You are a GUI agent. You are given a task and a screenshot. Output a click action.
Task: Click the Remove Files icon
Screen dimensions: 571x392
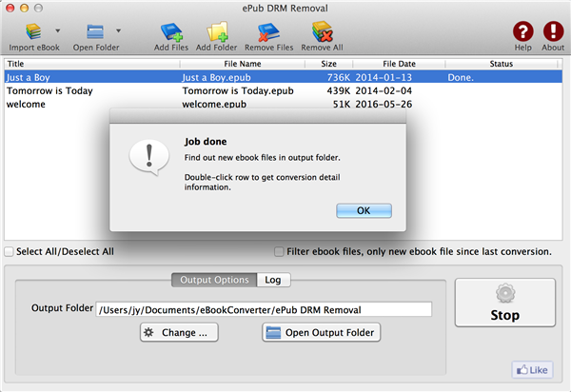pos(268,32)
